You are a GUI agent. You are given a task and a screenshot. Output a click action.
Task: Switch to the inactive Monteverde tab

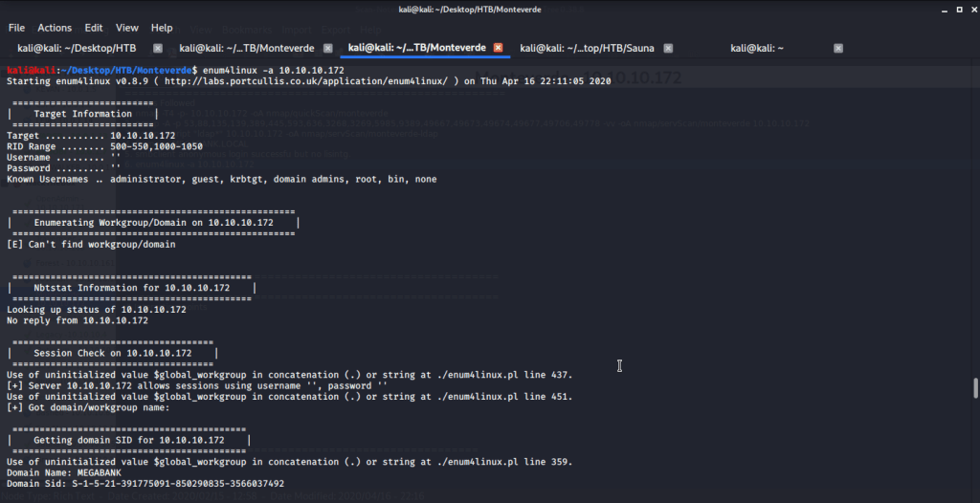245,48
